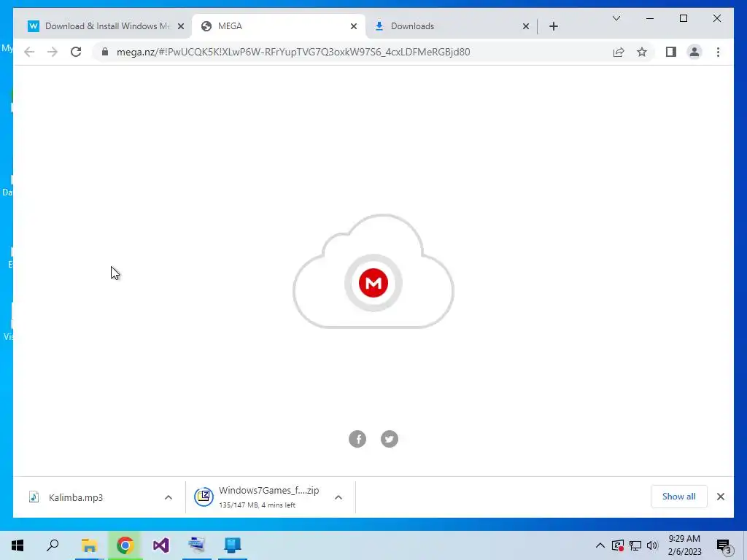
Task: Switch to the MEGA tab
Action: [x=279, y=26]
